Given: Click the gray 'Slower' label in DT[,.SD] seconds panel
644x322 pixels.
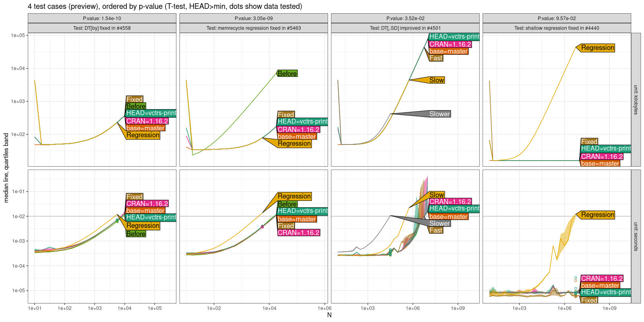Looking at the screenshot, I should pyautogui.click(x=440, y=223).
